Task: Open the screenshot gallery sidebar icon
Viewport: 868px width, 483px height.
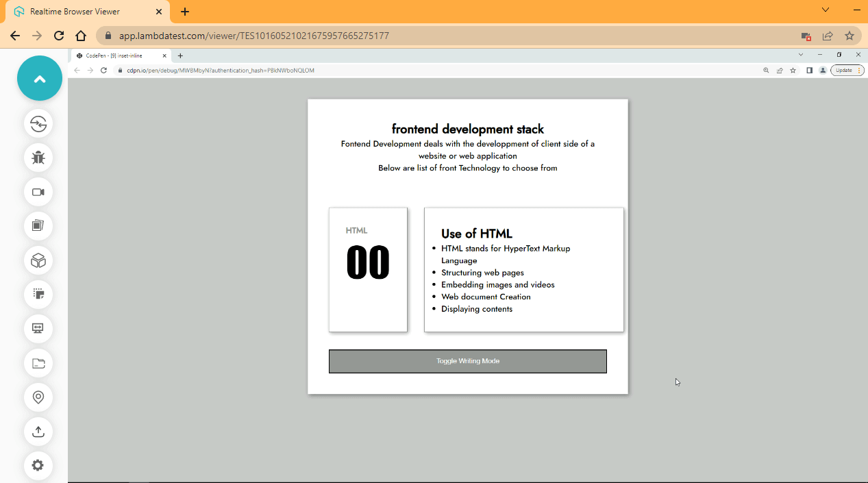Action: pyautogui.click(x=38, y=226)
